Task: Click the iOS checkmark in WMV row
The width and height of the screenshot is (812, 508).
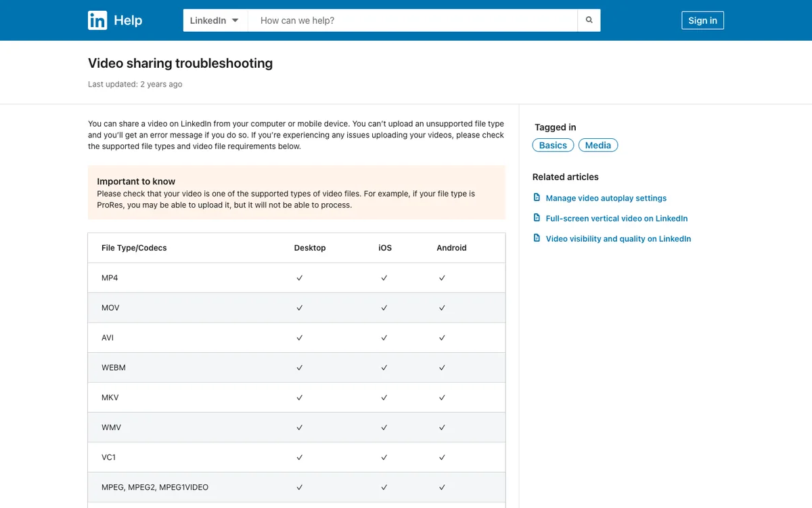Action: pos(384,427)
